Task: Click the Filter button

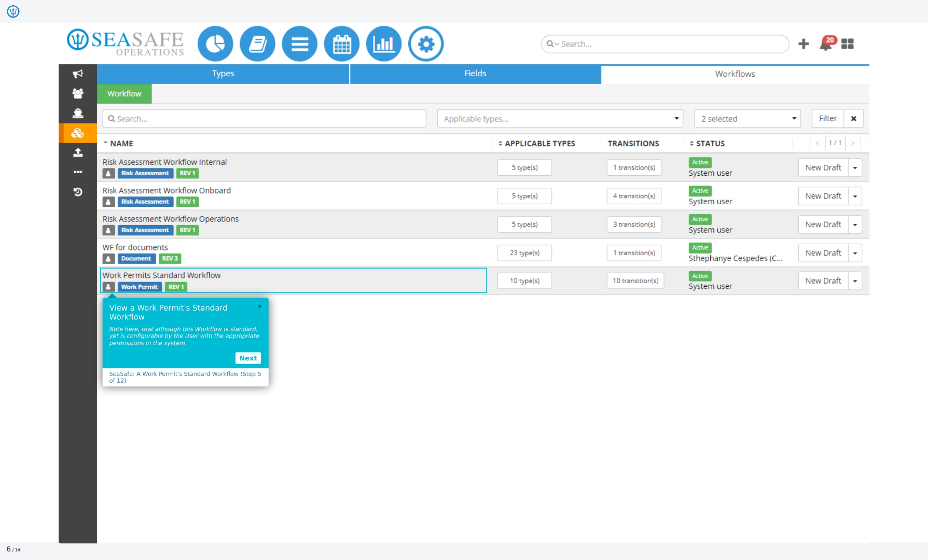Action: pyautogui.click(x=828, y=119)
